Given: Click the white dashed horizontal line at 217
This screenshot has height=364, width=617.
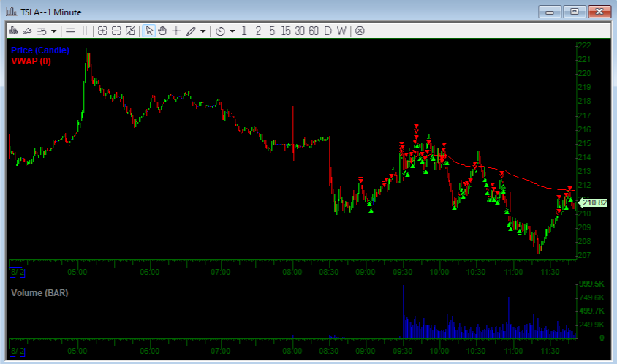Looking at the screenshot, I should [x=292, y=118].
